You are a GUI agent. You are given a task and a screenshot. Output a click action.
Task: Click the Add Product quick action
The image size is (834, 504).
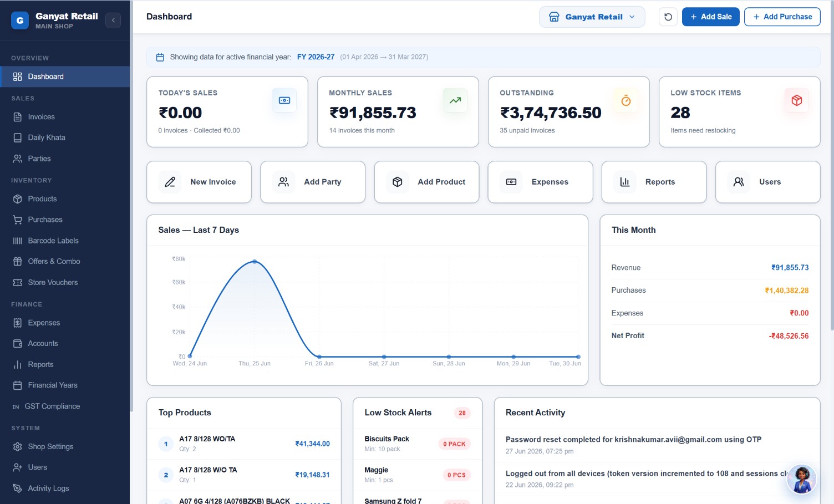click(x=426, y=182)
